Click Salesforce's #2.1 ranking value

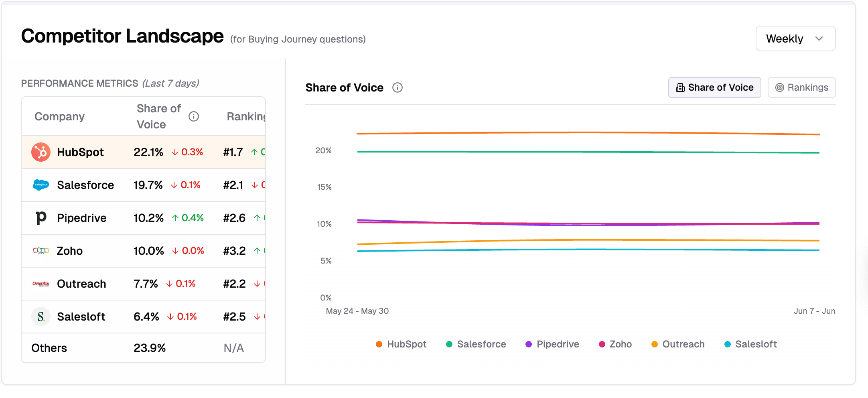pyautogui.click(x=233, y=185)
